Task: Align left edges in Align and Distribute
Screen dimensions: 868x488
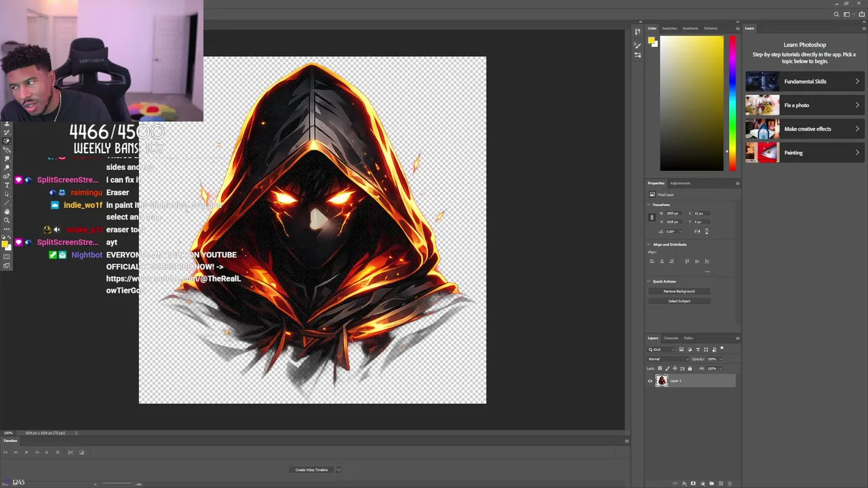Action: pyautogui.click(x=652, y=261)
